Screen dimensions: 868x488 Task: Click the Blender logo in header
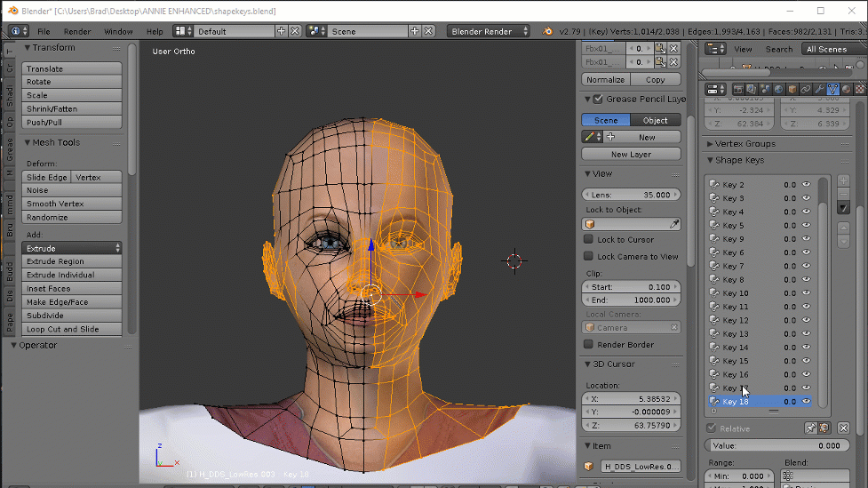547,31
